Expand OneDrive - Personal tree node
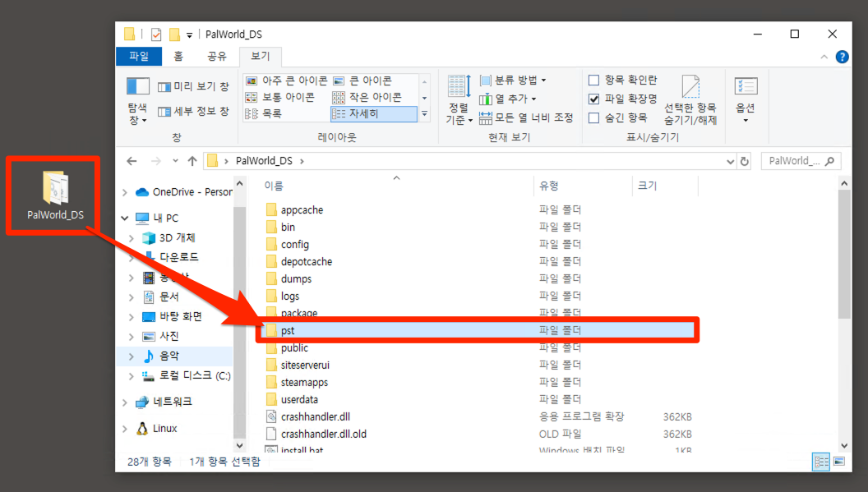The height and width of the screenshot is (492, 868). point(125,192)
